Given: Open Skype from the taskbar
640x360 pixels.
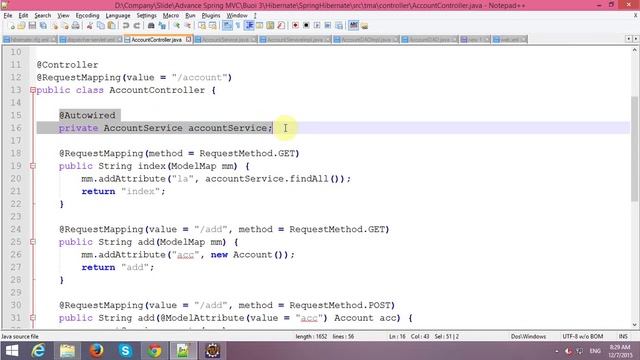Looking at the screenshot, I should click(125, 351).
